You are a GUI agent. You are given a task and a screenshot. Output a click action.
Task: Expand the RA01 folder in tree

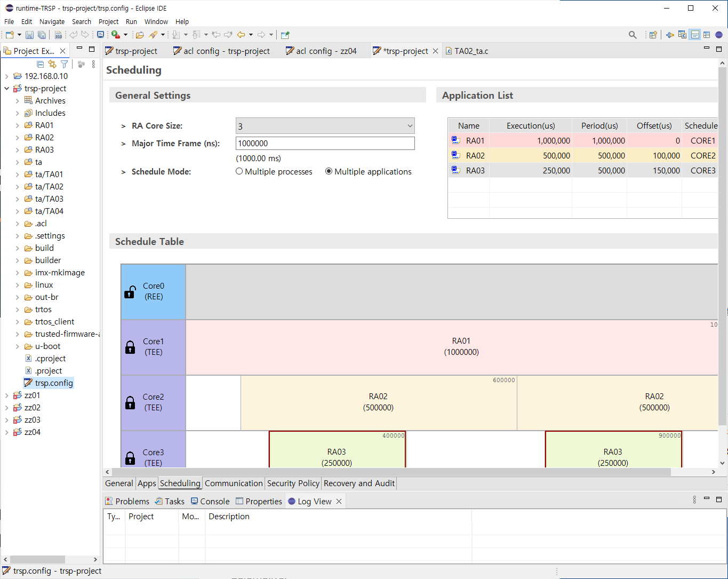[x=17, y=125]
